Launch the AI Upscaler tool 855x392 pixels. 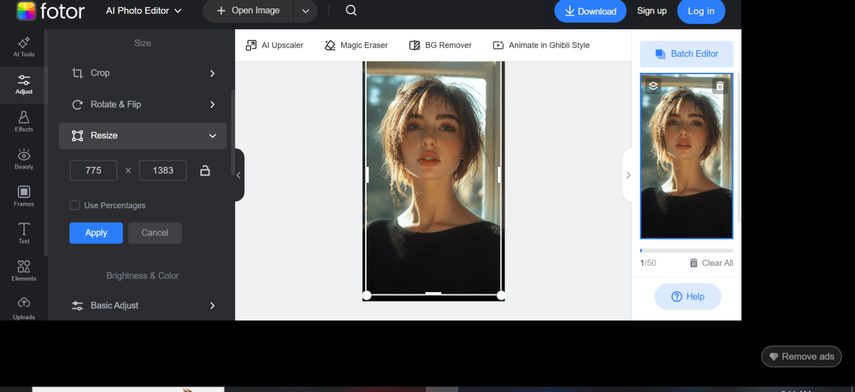pyautogui.click(x=274, y=45)
